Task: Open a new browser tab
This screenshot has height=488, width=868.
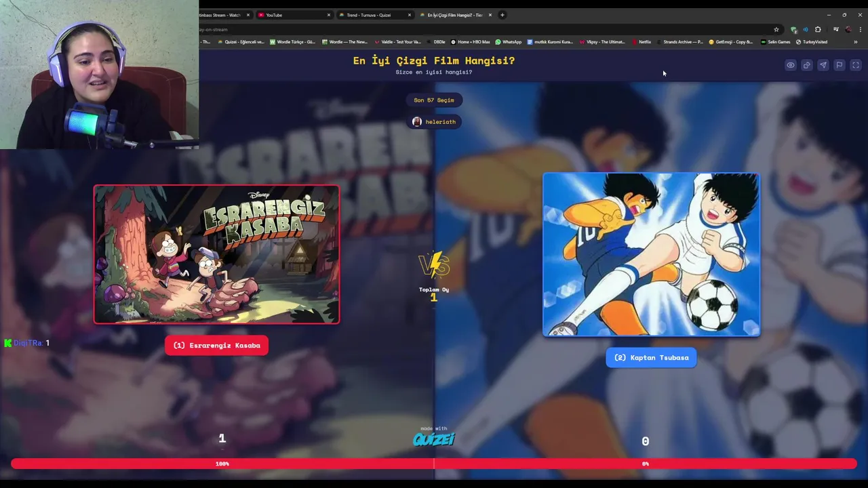Action: (502, 15)
